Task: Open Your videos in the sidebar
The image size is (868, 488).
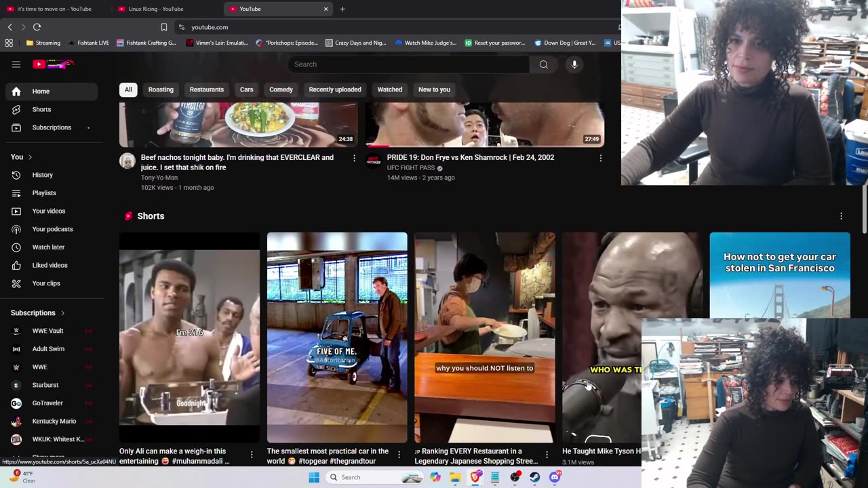Action: pos(52,211)
